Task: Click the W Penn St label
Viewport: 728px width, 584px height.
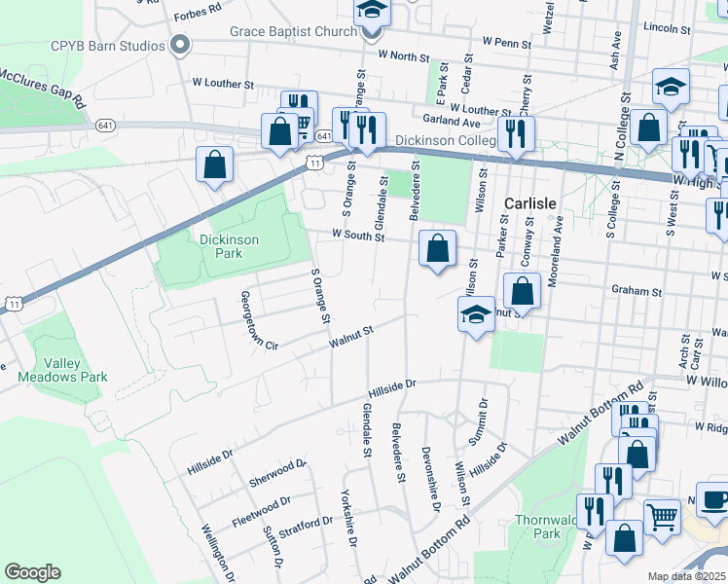Action: coord(506,43)
